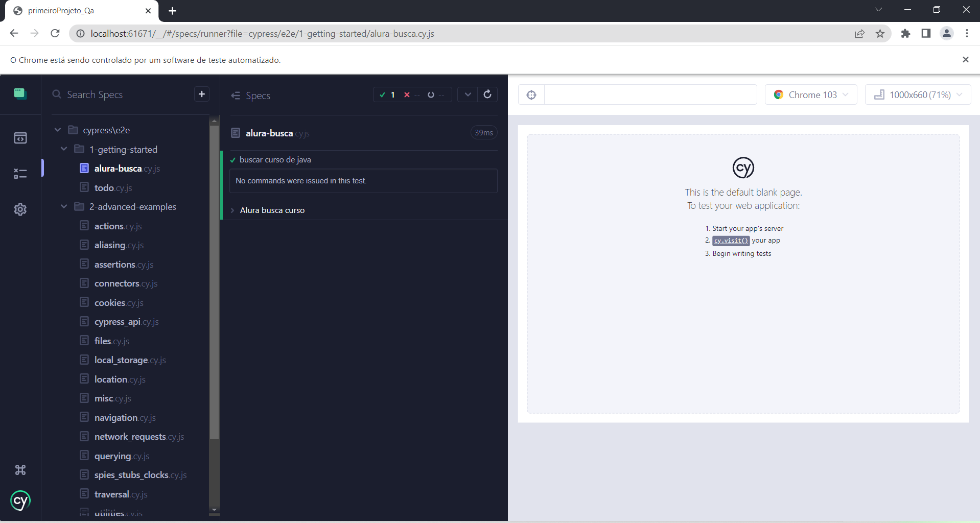Open the connectors.cy.js spec
The width and height of the screenshot is (980, 523).
126,283
